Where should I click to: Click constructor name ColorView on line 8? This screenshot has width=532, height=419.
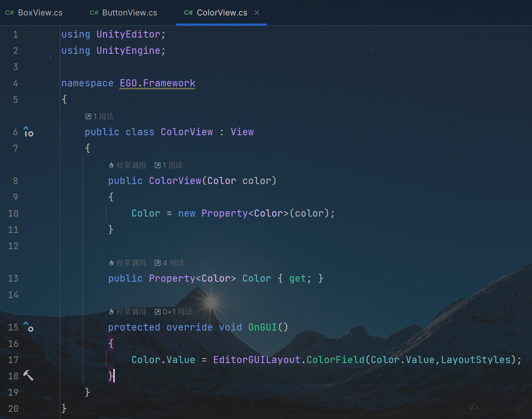point(175,181)
